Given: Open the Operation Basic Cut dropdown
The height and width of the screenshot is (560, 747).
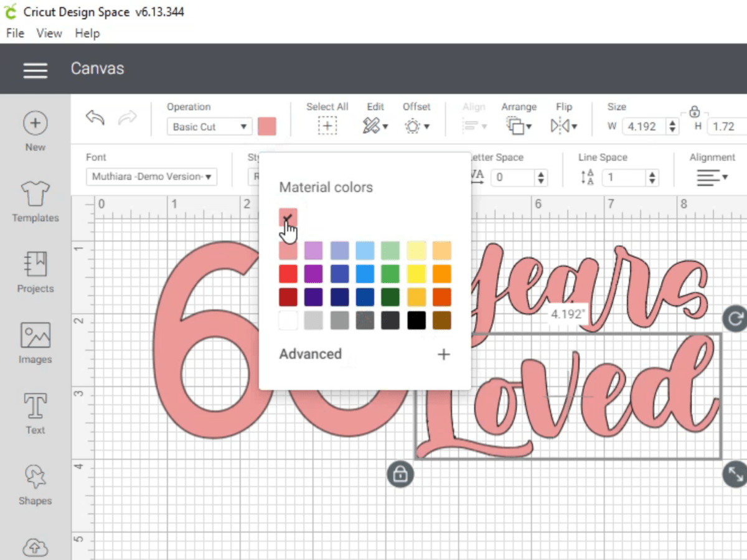Looking at the screenshot, I should point(210,126).
